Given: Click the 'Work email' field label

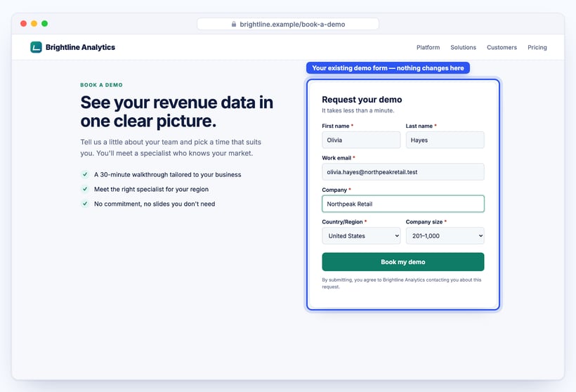Looking at the screenshot, I should pos(336,158).
